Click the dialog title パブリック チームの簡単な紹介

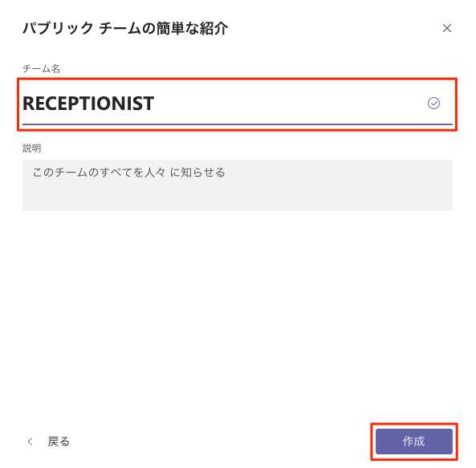point(125,28)
